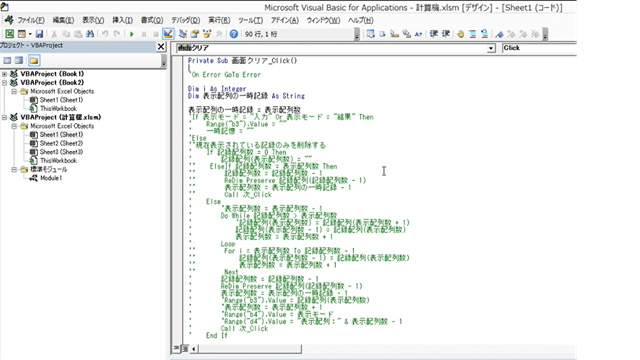The width and height of the screenshot is (640, 360).
Task: Open Help via the blue question mark icon
Action: pyautogui.click(x=233, y=34)
